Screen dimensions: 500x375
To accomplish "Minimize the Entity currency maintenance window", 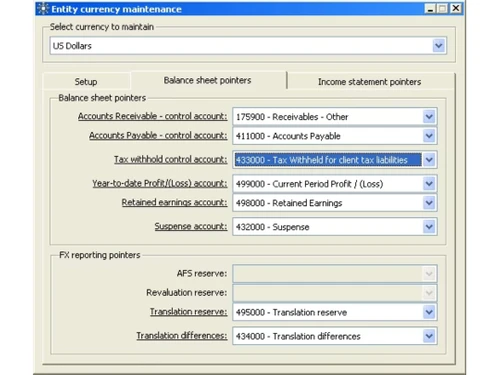I will tap(430, 8).
